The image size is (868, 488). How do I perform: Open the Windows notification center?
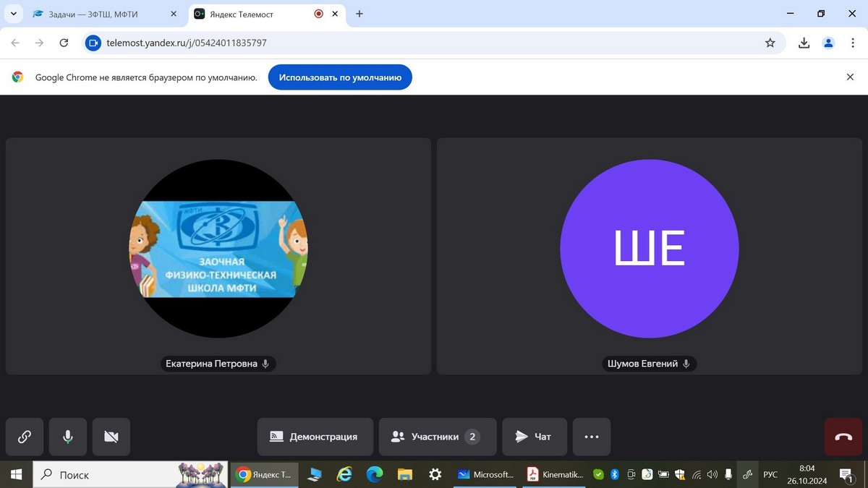click(x=846, y=474)
